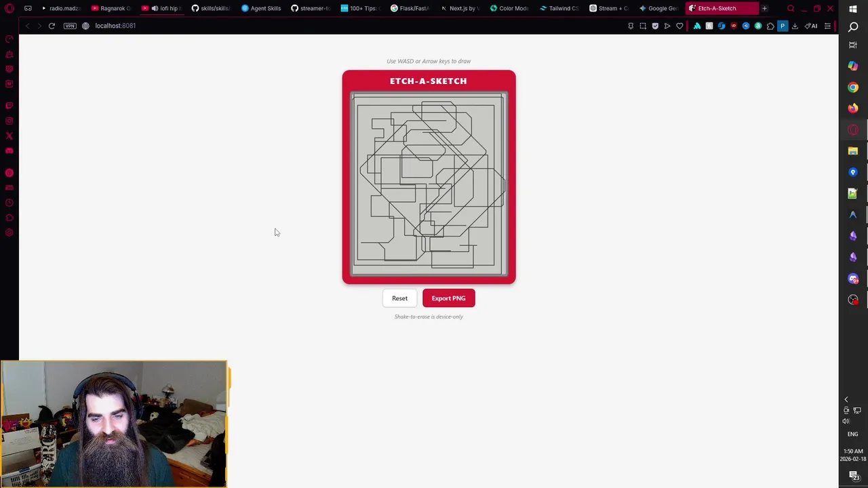Click the green circle 'a' extension icon
The image size is (868, 488).
point(758,26)
